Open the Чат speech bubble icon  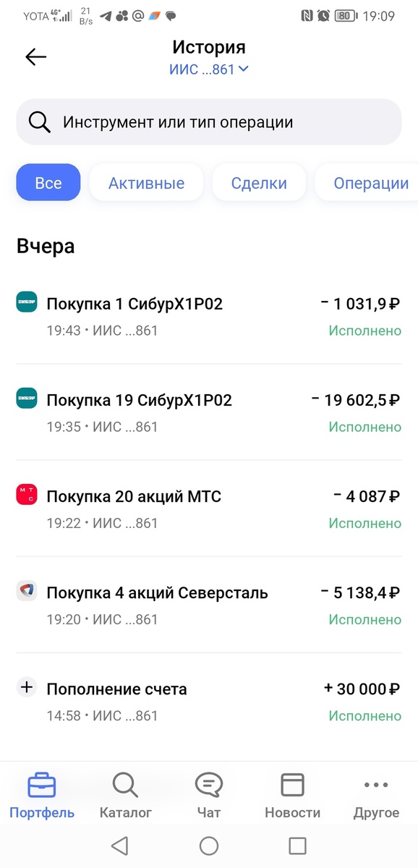click(208, 783)
